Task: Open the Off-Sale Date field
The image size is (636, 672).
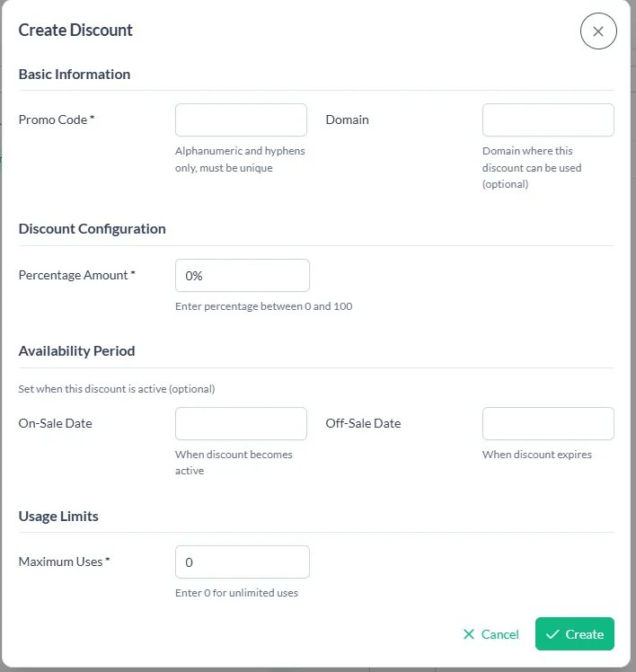Action: [548, 423]
